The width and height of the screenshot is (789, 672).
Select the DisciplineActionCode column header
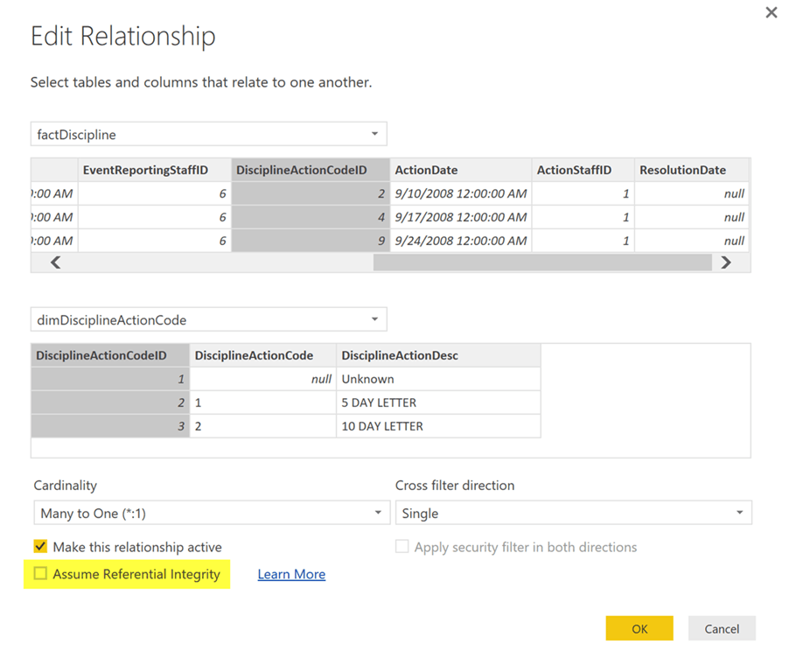tap(254, 355)
